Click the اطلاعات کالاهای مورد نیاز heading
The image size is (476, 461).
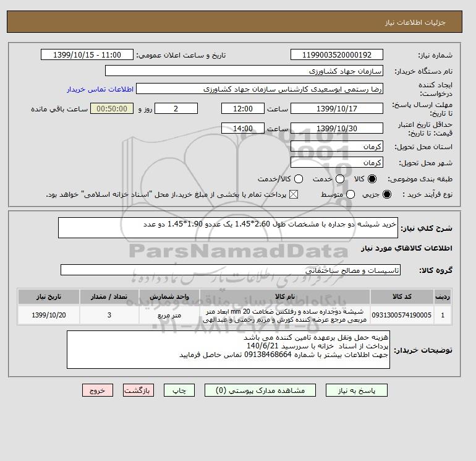click(407, 248)
